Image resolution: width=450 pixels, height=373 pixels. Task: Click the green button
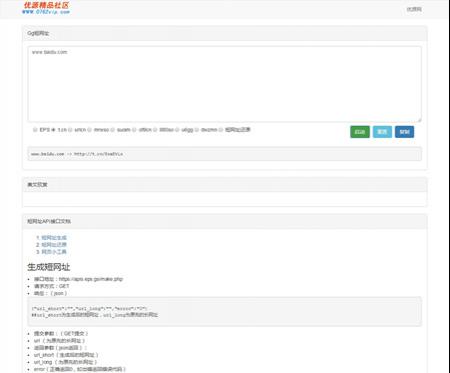point(360,132)
